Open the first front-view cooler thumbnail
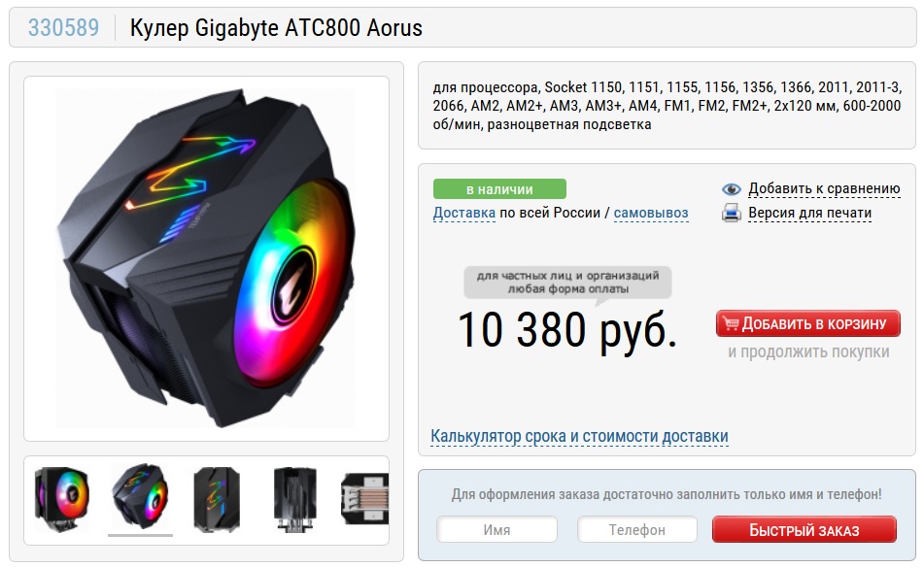The image size is (924, 568). 61,499
